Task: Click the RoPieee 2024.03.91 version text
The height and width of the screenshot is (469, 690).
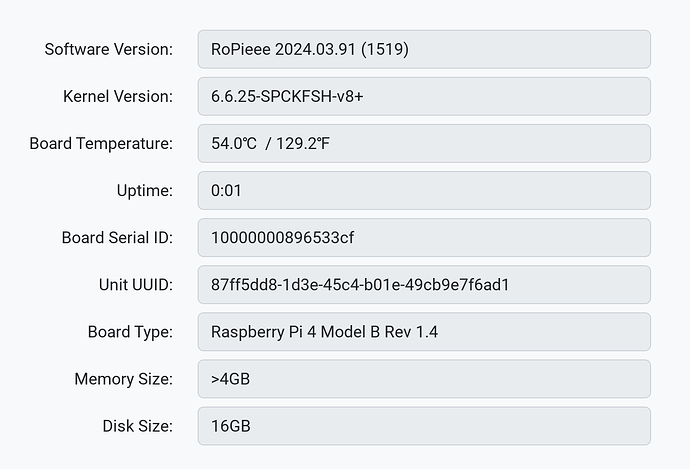Action: coord(283,49)
